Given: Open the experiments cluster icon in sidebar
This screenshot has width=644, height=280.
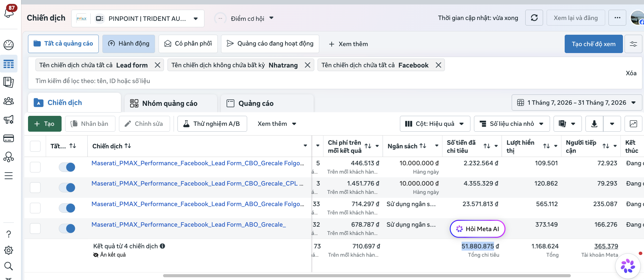Looking at the screenshot, I should (x=9, y=157).
